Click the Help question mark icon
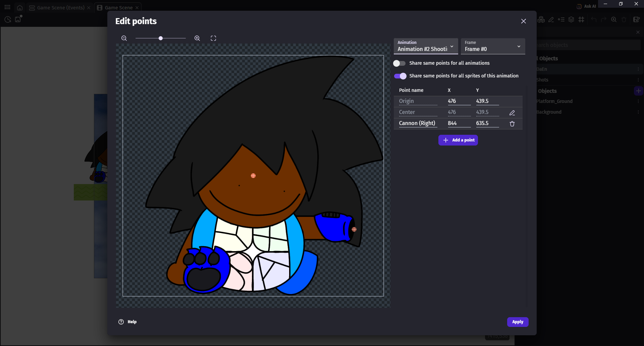Viewport: 644px width, 346px height. click(x=121, y=322)
